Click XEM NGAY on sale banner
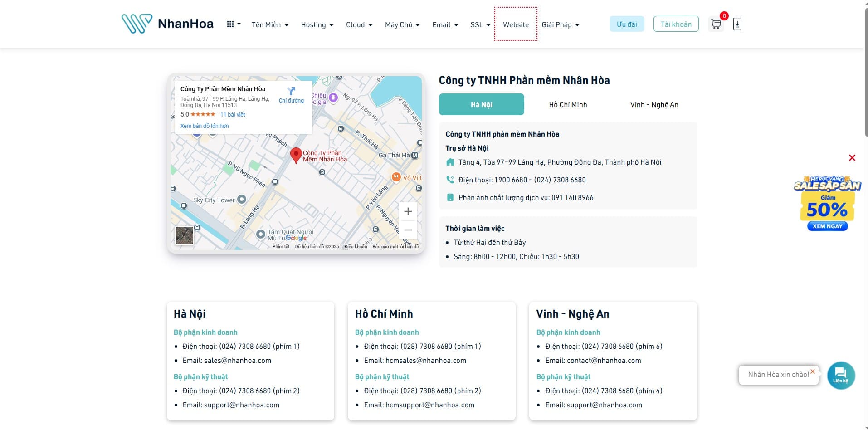 click(827, 226)
